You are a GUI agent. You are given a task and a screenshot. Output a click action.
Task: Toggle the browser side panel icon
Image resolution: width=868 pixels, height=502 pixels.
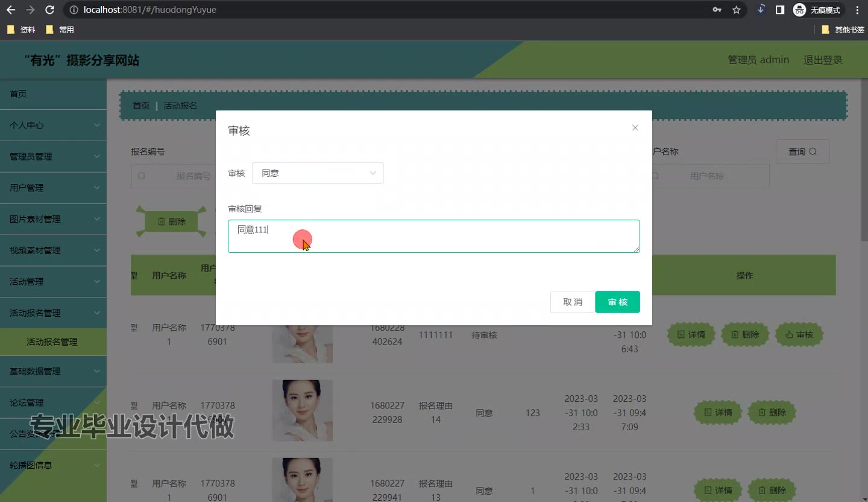tap(780, 10)
